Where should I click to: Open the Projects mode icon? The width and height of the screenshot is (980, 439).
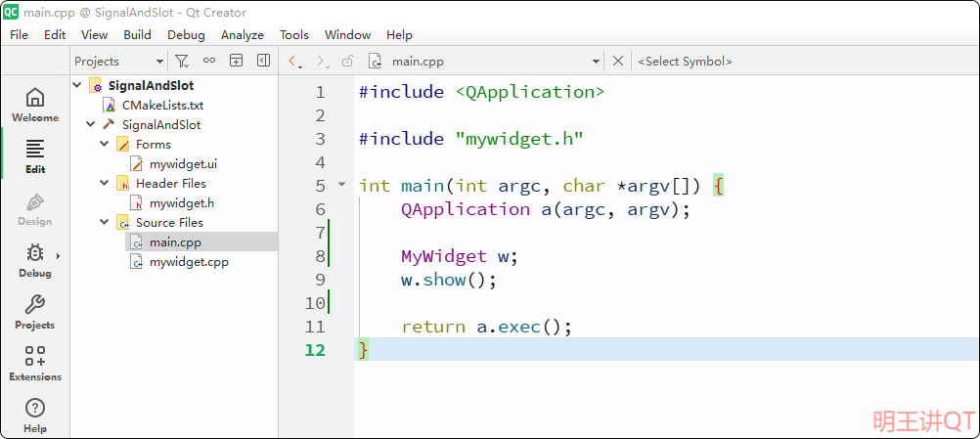pyautogui.click(x=35, y=312)
